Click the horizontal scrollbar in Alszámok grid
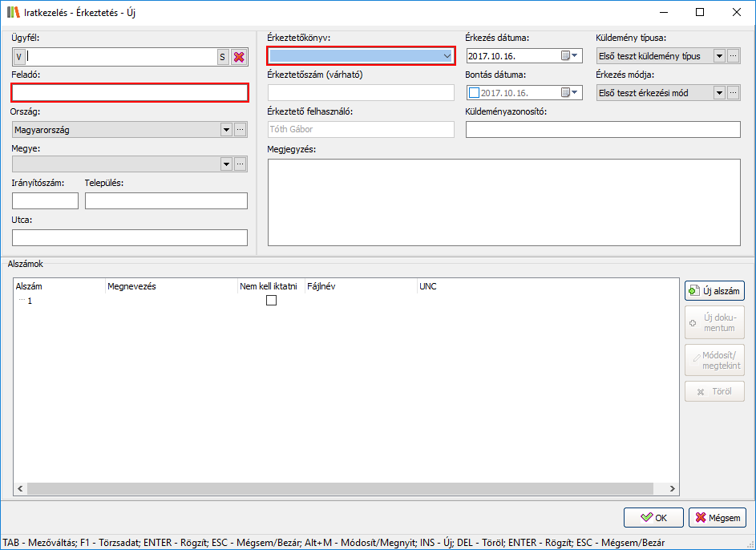This screenshot has width=756, height=550. (345, 488)
